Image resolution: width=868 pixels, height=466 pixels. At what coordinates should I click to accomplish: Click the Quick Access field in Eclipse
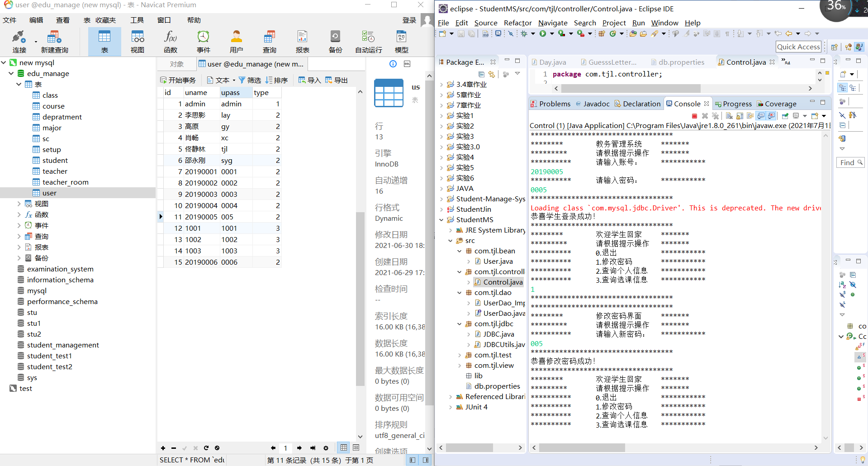(798, 47)
